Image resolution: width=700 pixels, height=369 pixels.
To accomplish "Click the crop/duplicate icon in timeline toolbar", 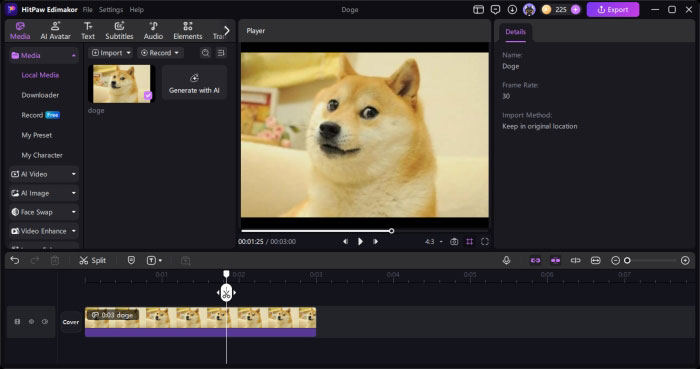I will click(x=186, y=261).
